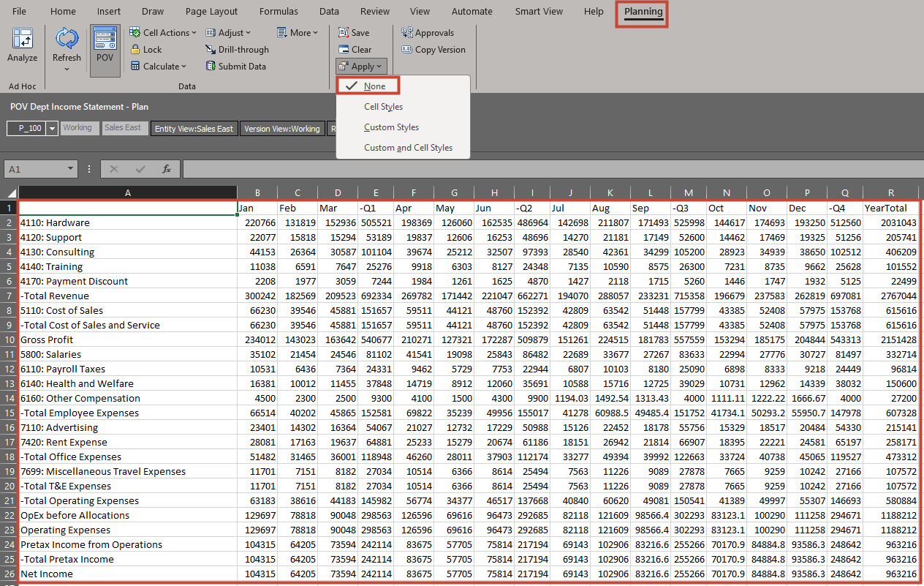This screenshot has height=586, width=924.
Task: Select row 10 header
Action: [x=9, y=339]
